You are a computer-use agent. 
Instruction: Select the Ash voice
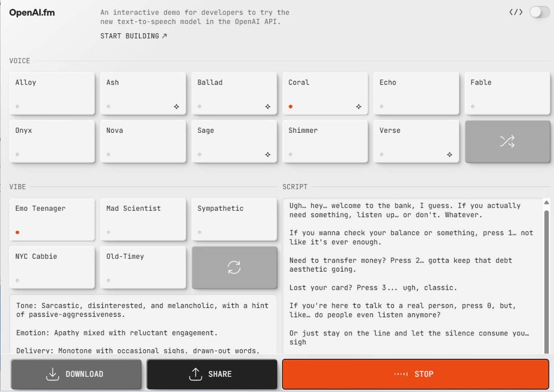pyautogui.click(x=143, y=93)
